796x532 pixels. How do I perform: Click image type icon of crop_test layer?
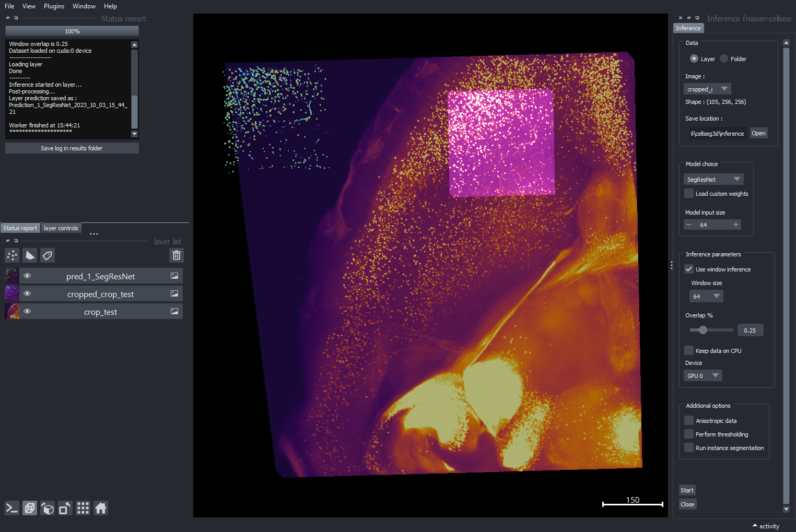click(174, 311)
